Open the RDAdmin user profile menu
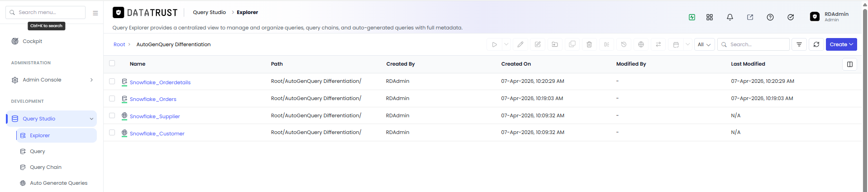This screenshot has height=192, width=868. point(830,17)
